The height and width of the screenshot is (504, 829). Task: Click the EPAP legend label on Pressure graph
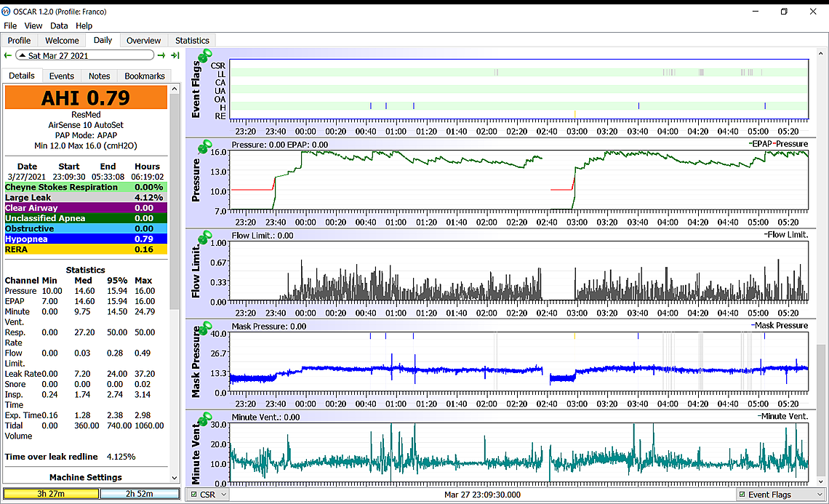[760, 144]
